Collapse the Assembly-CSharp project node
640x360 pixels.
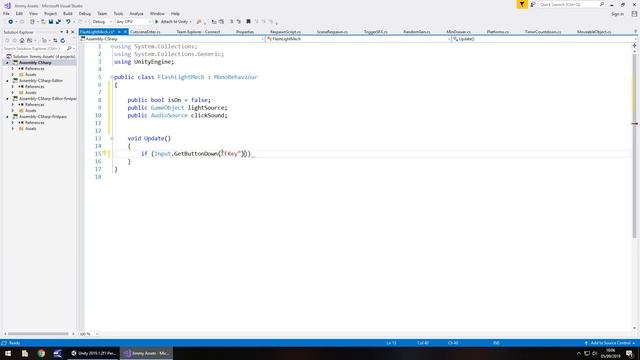point(7,62)
